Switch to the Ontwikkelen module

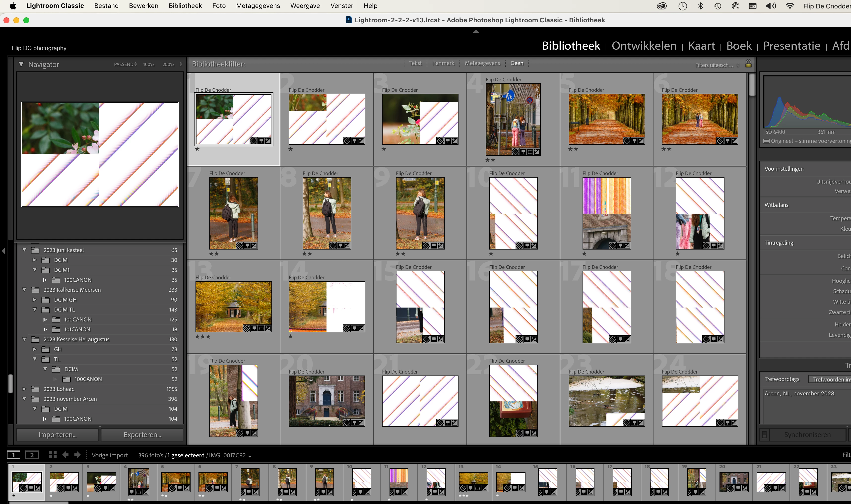click(644, 45)
